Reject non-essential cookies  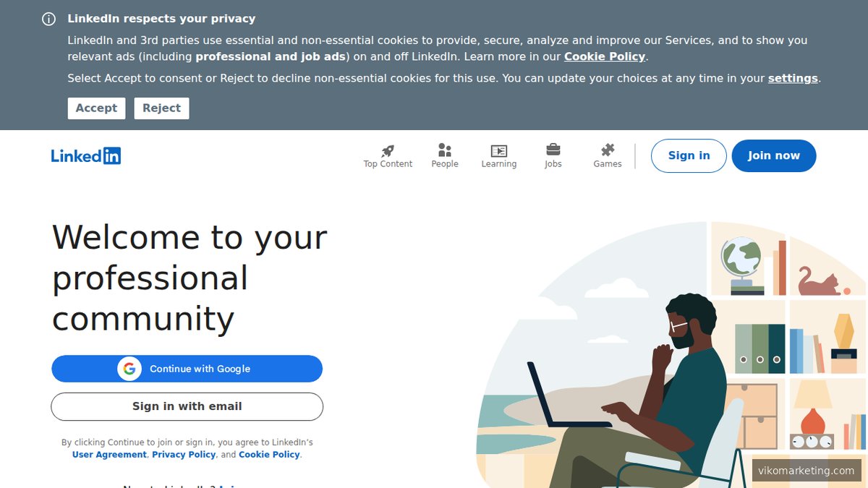coord(161,108)
